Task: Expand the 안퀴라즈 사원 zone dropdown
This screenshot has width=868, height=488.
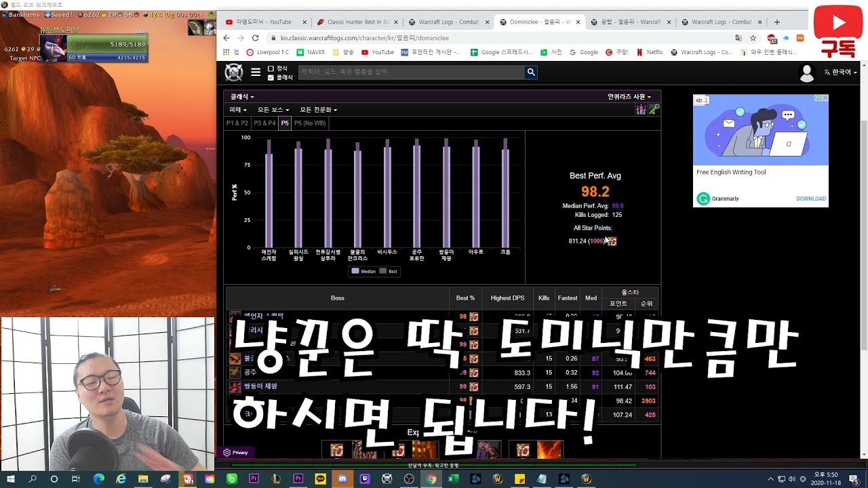Action: click(629, 97)
